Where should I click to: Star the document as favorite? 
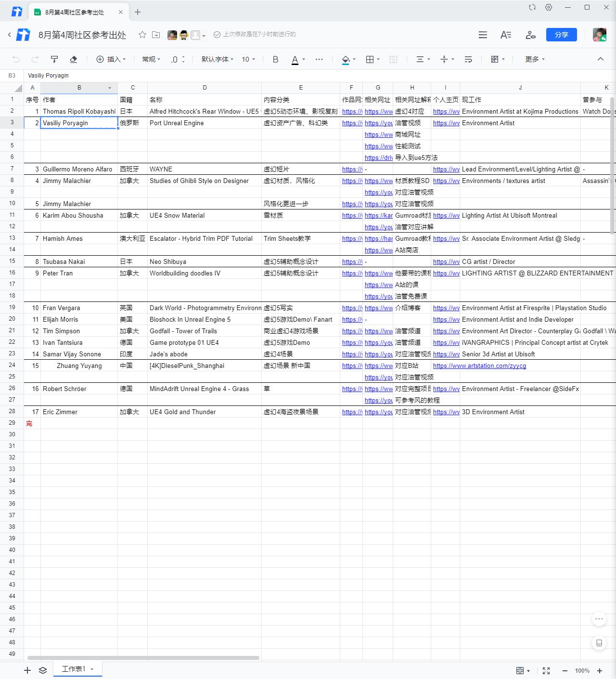click(142, 35)
